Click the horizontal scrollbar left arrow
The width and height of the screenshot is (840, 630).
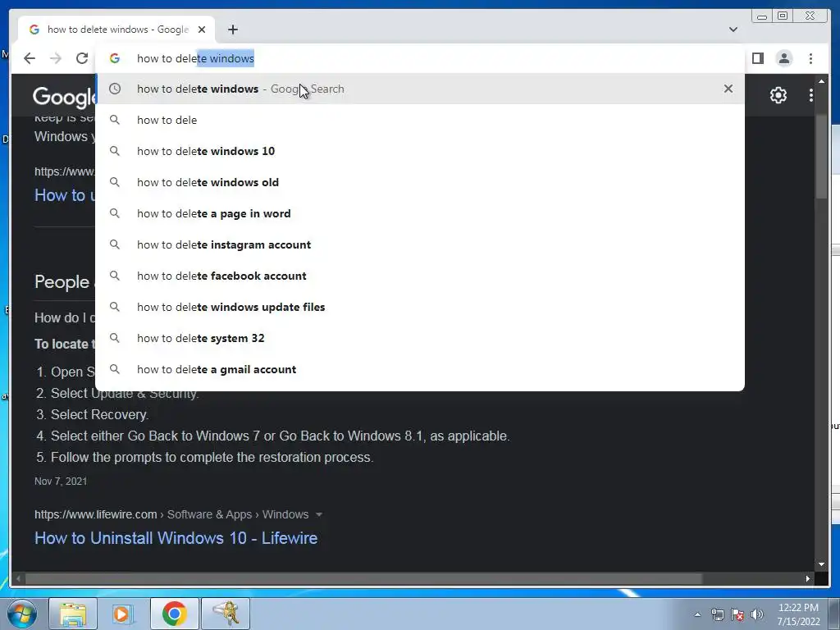(x=18, y=578)
